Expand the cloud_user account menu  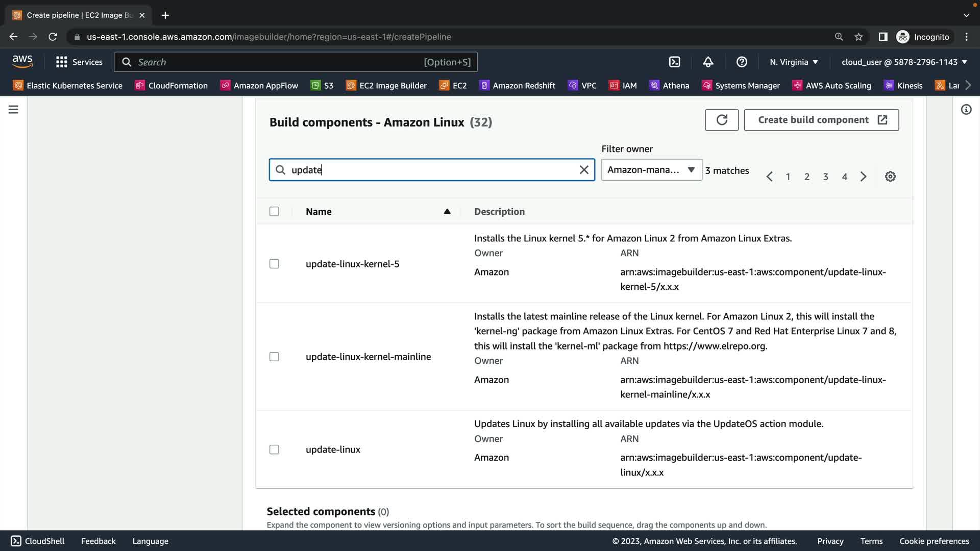point(904,62)
